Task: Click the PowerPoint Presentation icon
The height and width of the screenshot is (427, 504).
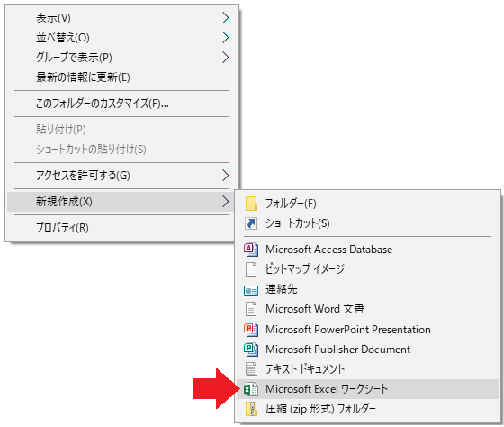Action: pos(251,330)
